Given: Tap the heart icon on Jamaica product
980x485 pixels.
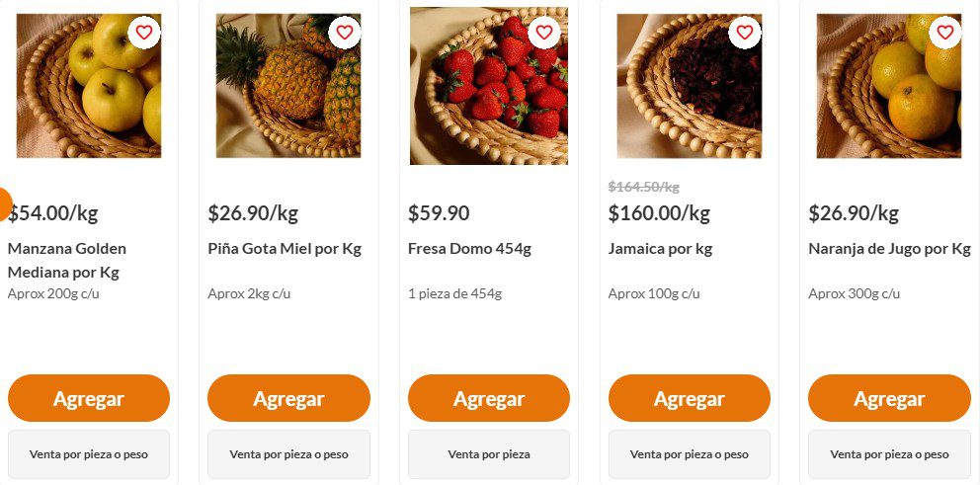Looking at the screenshot, I should point(745,33).
